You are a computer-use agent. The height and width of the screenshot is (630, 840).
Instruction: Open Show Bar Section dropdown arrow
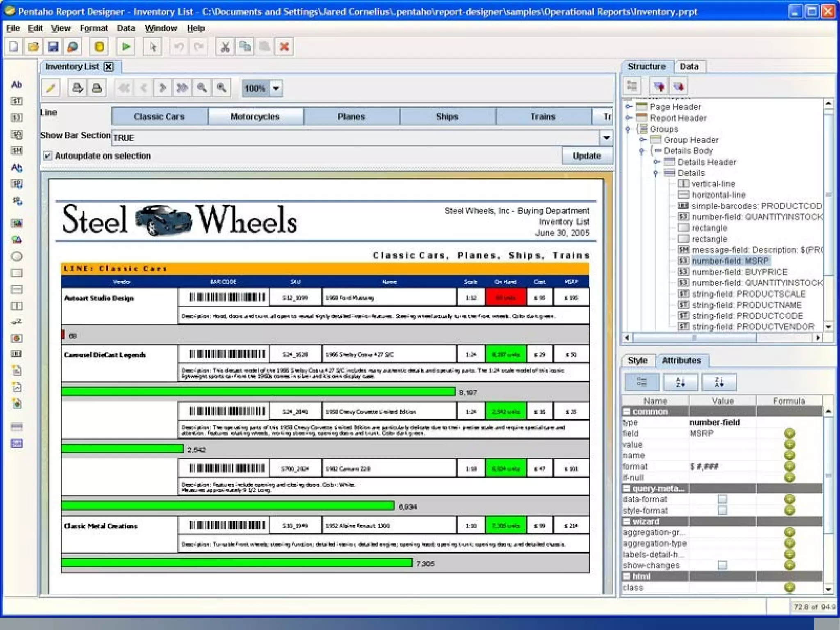606,137
